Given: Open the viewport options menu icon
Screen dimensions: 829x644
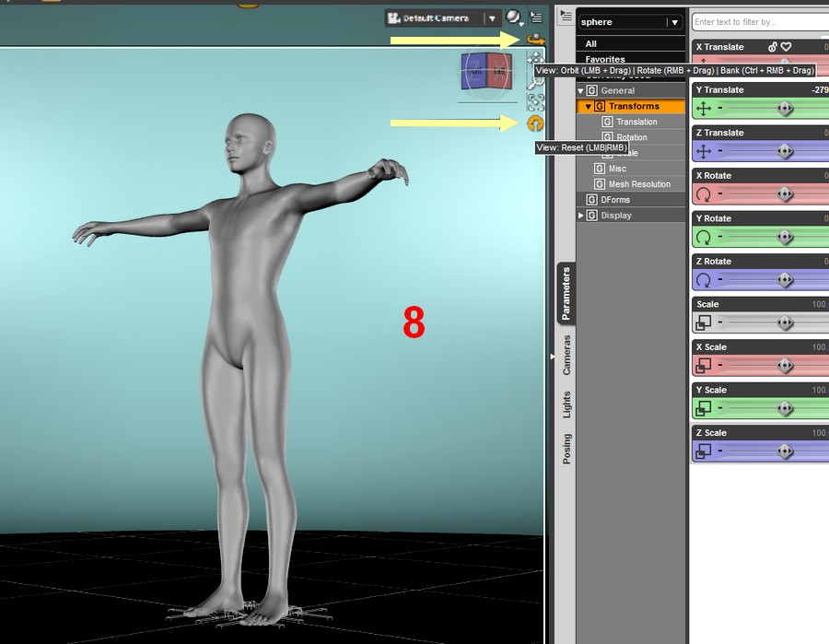Looking at the screenshot, I should [536, 18].
